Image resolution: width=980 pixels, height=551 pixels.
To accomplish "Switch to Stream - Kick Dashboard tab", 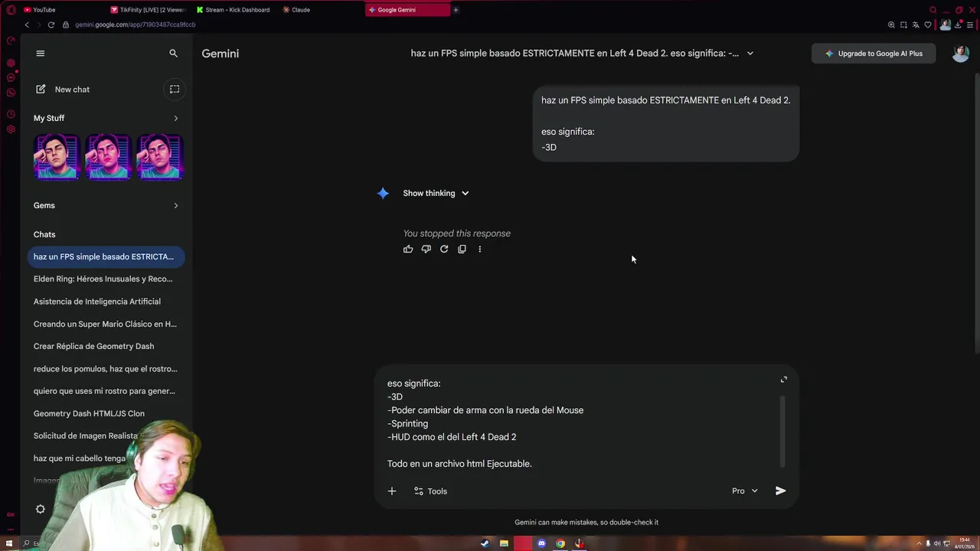I will 234,10.
